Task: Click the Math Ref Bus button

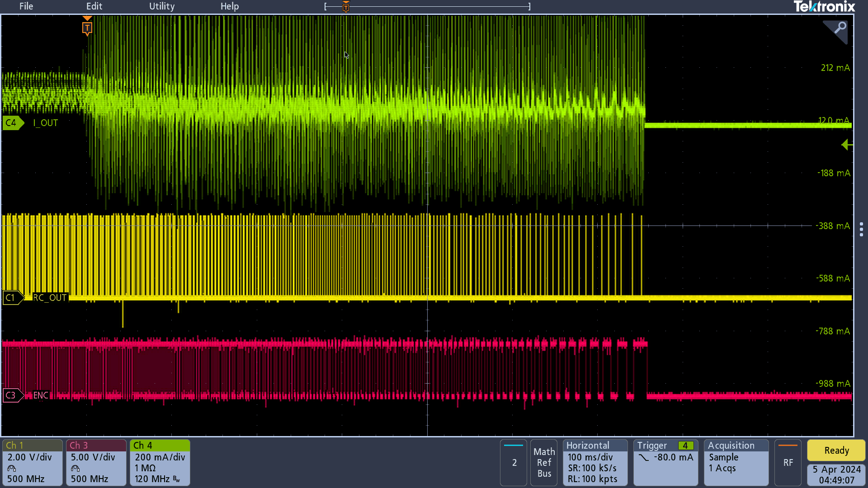Action: coord(544,462)
